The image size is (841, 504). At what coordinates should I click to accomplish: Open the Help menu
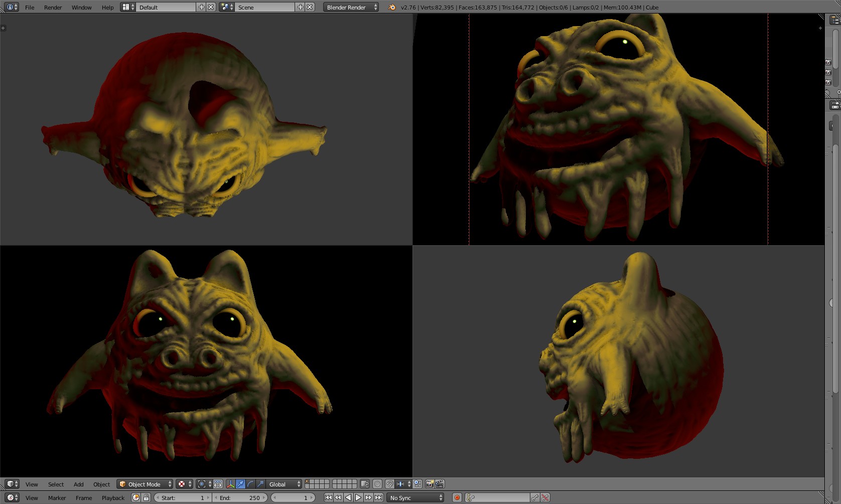(x=107, y=8)
